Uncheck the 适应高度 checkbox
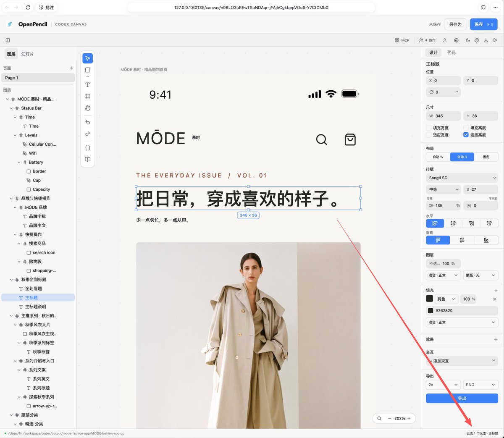 tap(466, 135)
